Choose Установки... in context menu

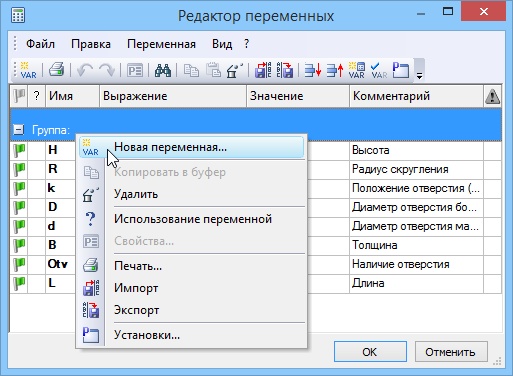[x=192, y=335]
